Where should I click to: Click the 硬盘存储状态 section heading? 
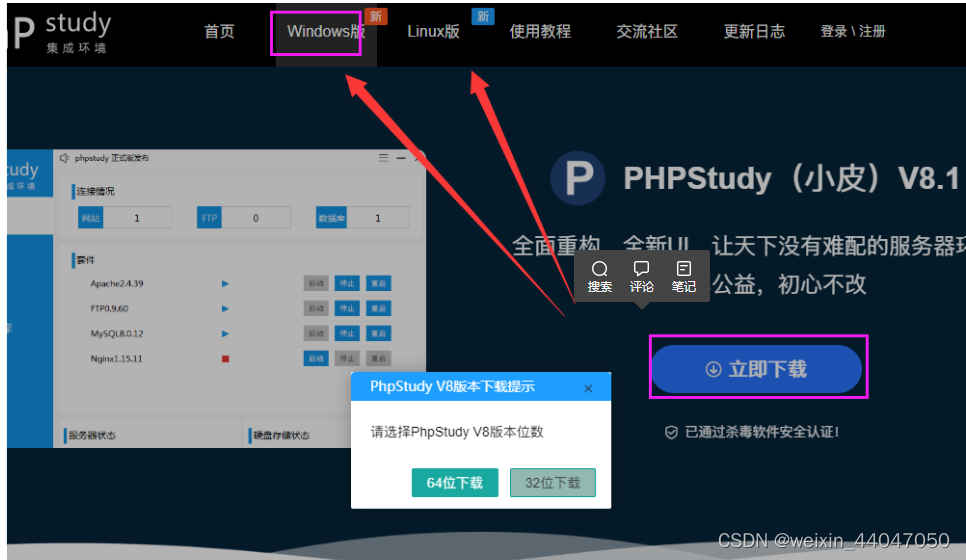(x=282, y=436)
